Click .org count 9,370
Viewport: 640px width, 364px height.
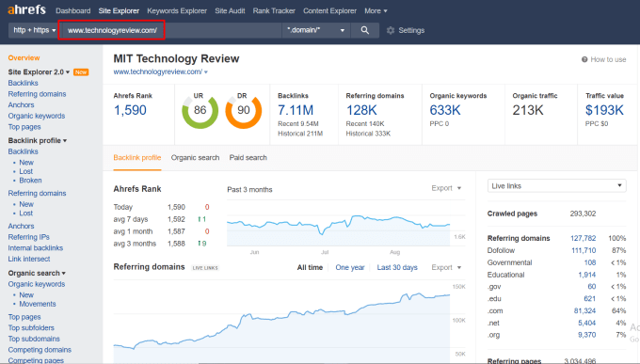[587, 335]
